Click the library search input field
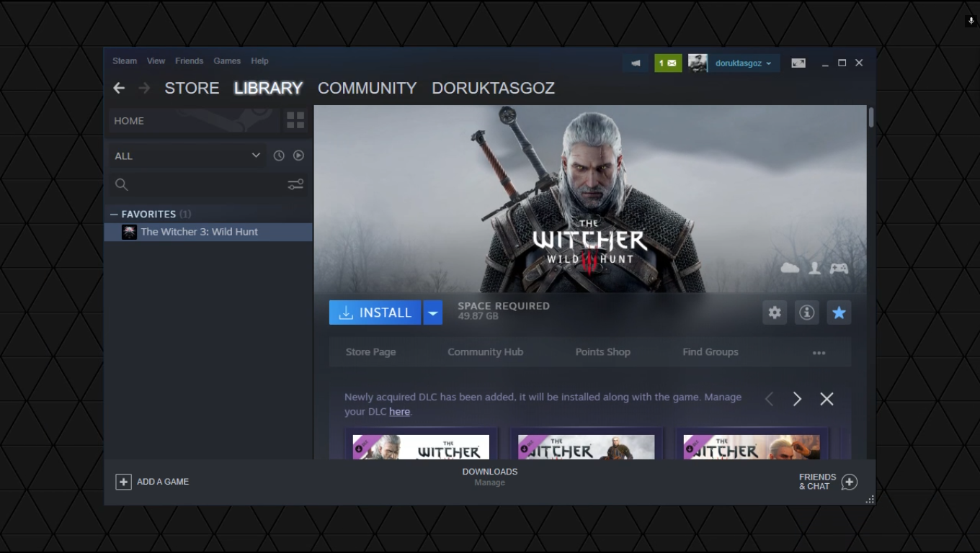This screenshot has height=553, width=980. (208, 185)
